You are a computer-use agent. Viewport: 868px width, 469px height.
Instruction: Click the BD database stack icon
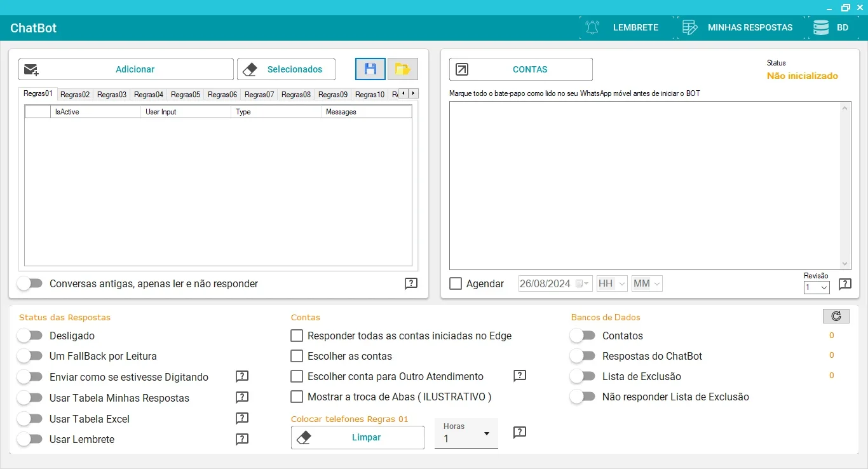coord(821,27)
